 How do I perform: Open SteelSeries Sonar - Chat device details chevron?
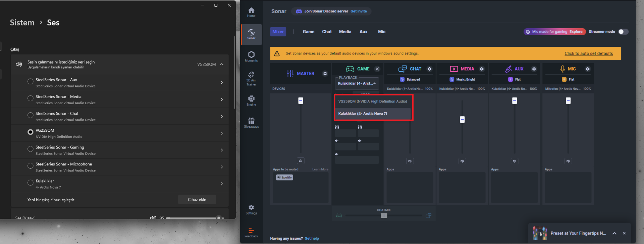coord(222,116)
